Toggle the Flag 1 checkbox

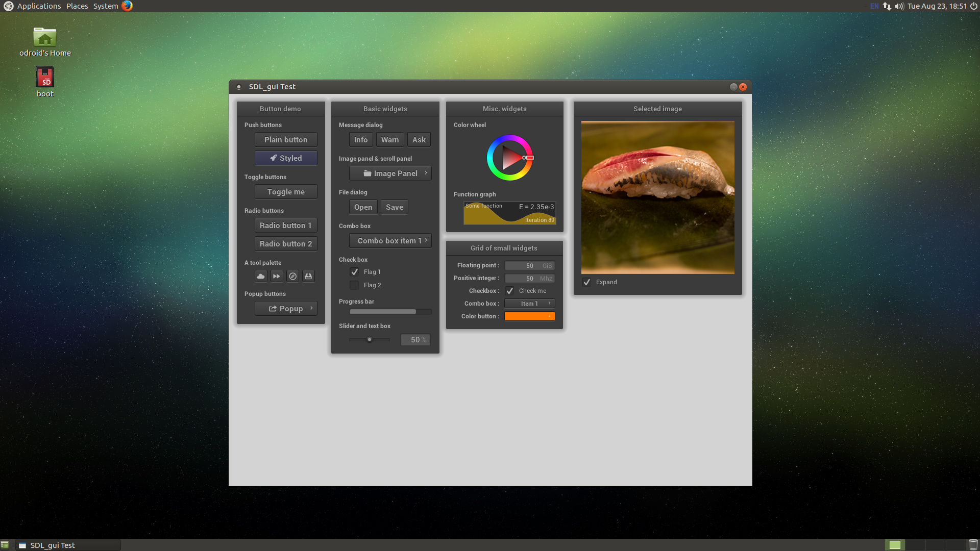click(354, 272)
